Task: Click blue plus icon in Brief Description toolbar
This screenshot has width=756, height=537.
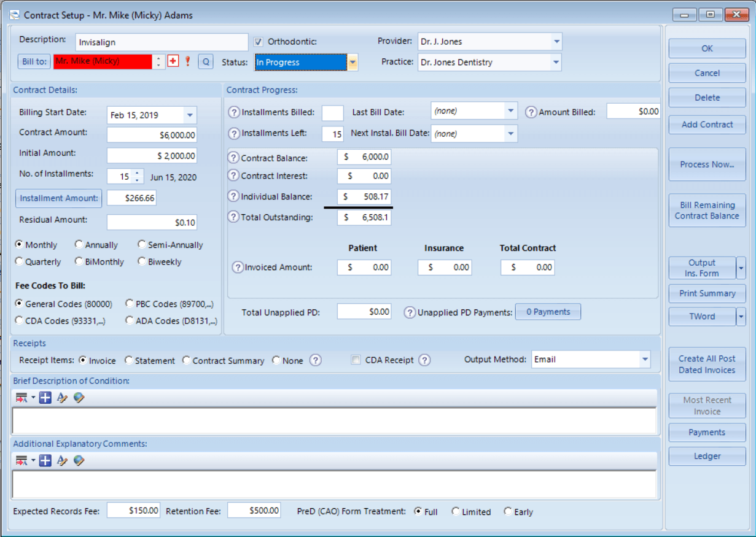Action: (x=45, y=398)
